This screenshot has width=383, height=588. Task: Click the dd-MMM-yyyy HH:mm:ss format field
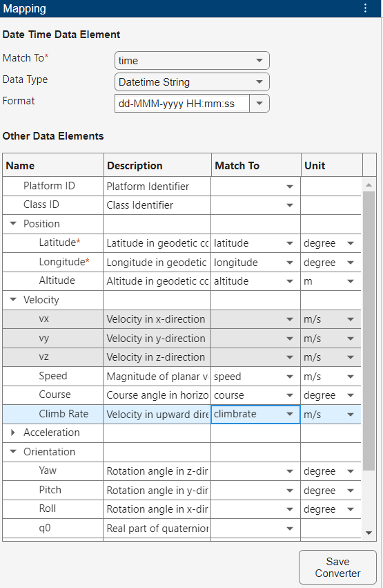tap(182, 104)
